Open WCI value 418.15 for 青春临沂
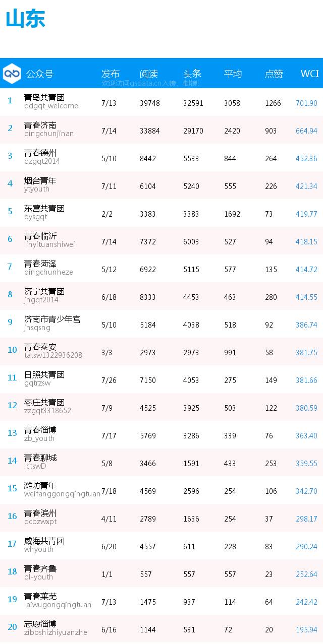Image resolution: width=323 pixels, height=644 pixels. [306, 242]
